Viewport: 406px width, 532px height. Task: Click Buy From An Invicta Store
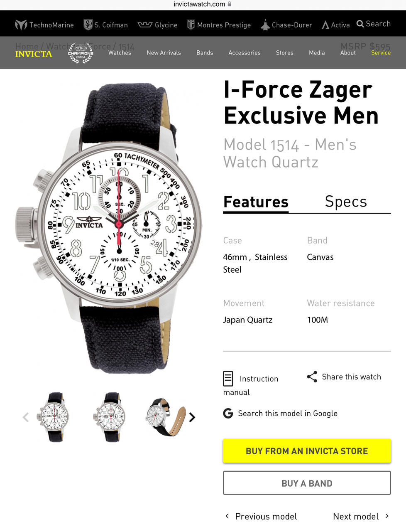pos(307,451)
